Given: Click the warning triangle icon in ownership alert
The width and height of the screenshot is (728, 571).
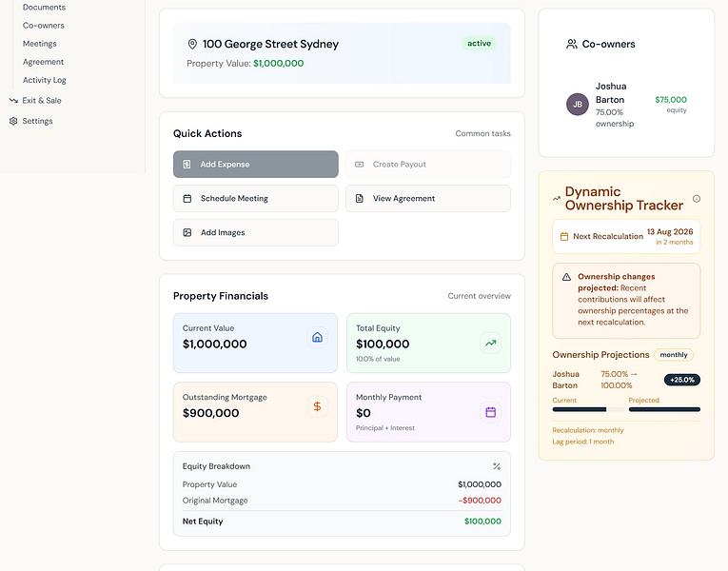Looking at the screenshot, I should point(566,277).
